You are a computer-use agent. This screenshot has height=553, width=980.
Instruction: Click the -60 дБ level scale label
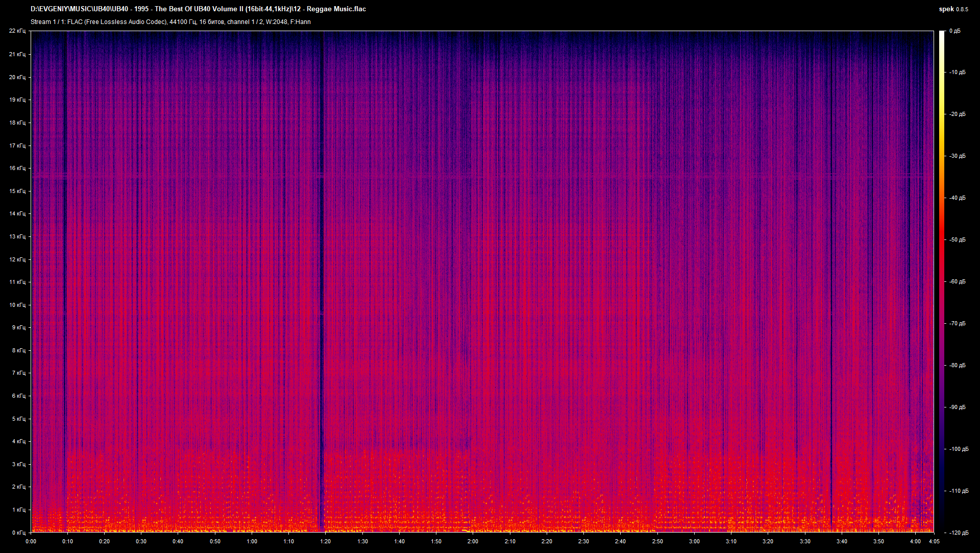(958, 282)
